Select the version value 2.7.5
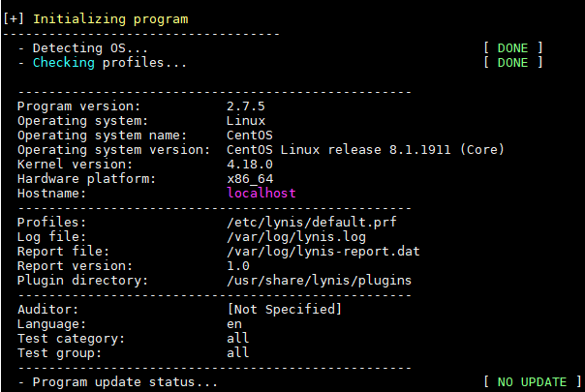 coord(246,106)
